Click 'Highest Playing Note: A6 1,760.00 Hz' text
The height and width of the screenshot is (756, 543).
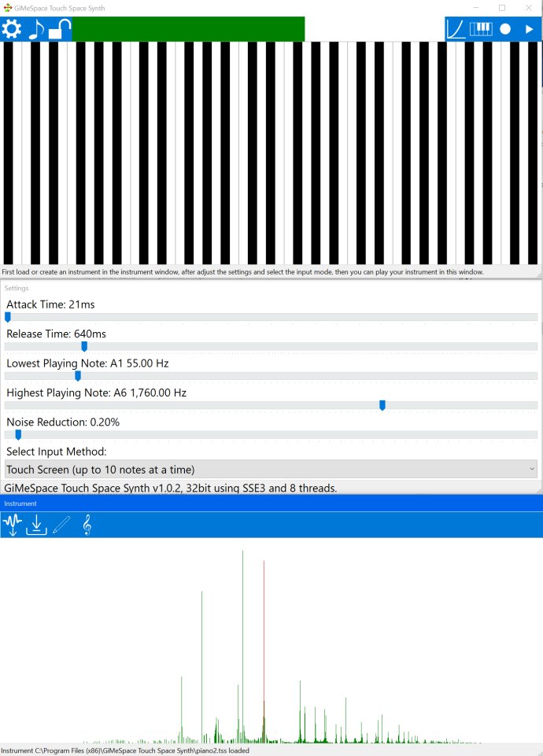pos(97,393)
